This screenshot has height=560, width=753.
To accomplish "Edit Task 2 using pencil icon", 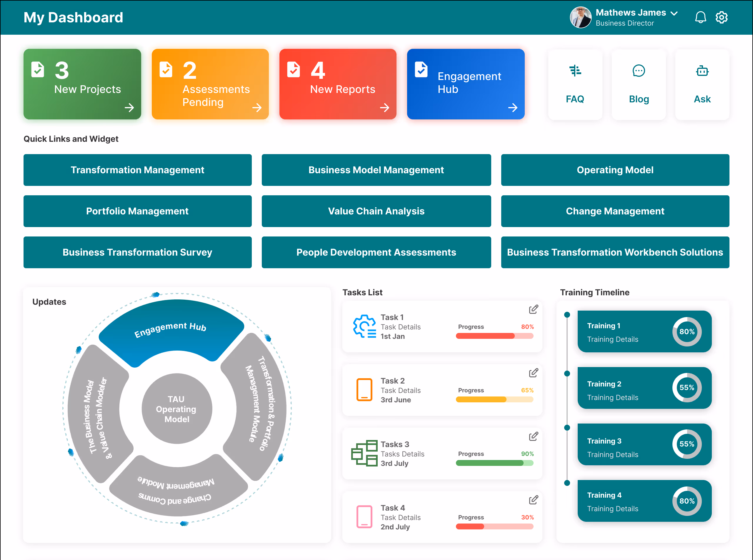I will [533, 373].
